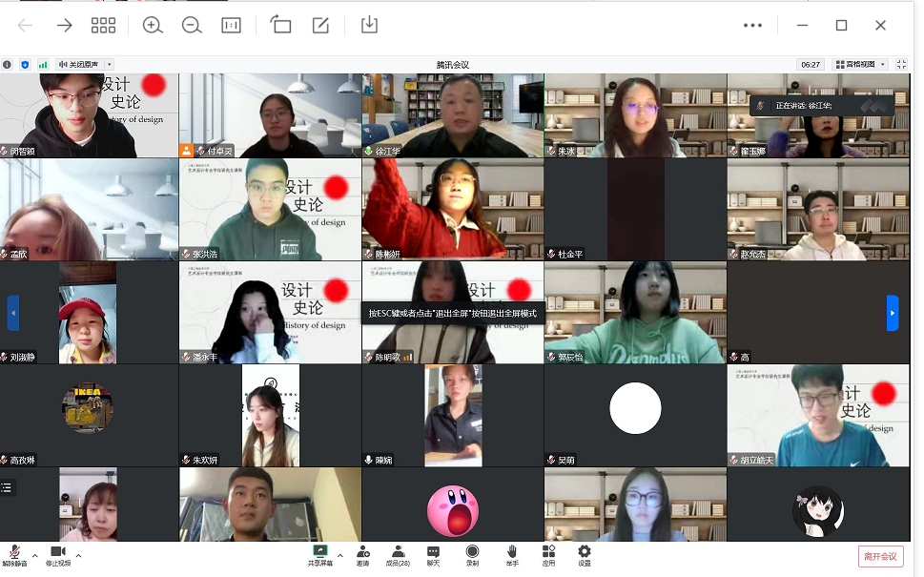The height and width of the screenshot is (577, 924).
Task: Go to next page of participants
Action: coord(892,313)
